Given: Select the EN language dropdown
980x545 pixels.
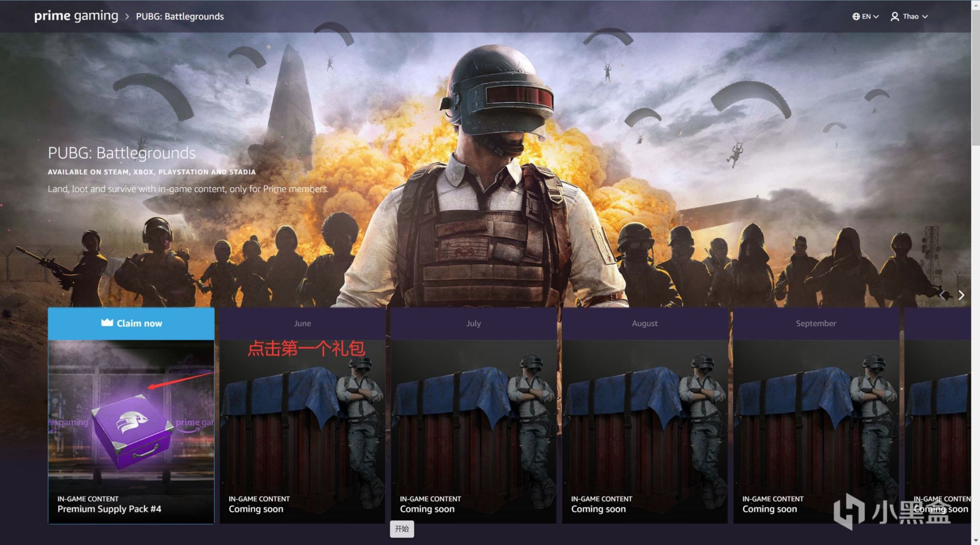Looking at the screenshot, I should (867, 16).
